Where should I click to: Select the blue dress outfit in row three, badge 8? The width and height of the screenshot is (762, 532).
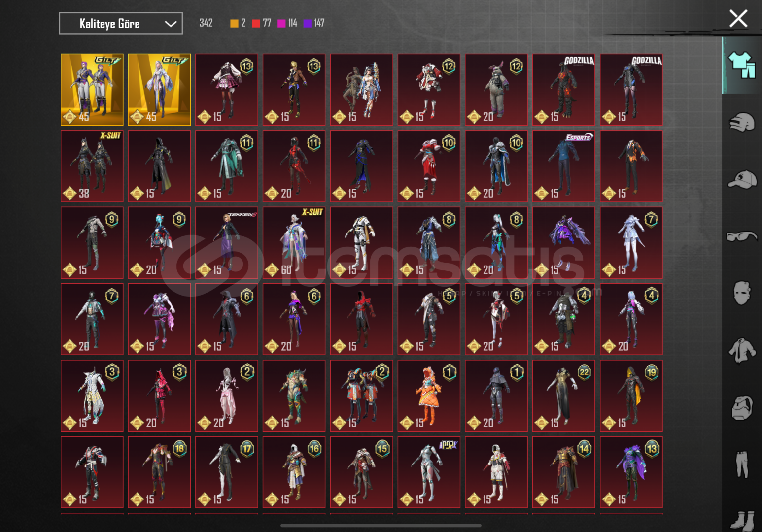click(x=429, y=243)
